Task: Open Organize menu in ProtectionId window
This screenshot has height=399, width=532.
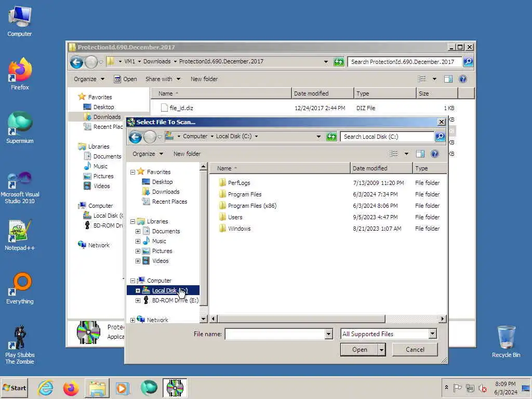Action: [89, 79]
